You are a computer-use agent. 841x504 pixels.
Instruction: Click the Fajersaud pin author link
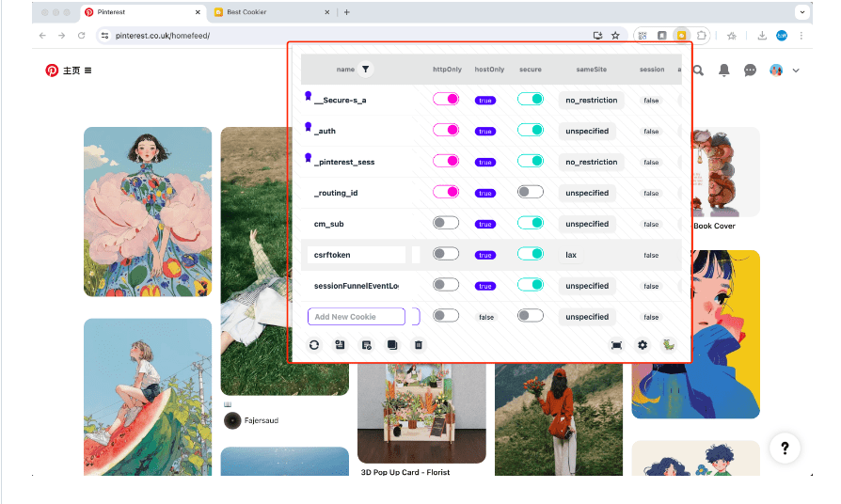click(262, 420)
